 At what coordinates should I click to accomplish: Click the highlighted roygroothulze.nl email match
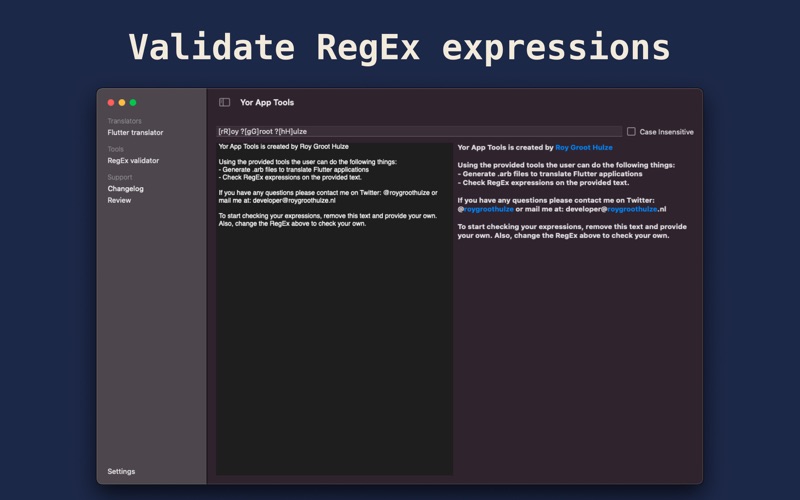pyautogui.click(x=633, y=209)
